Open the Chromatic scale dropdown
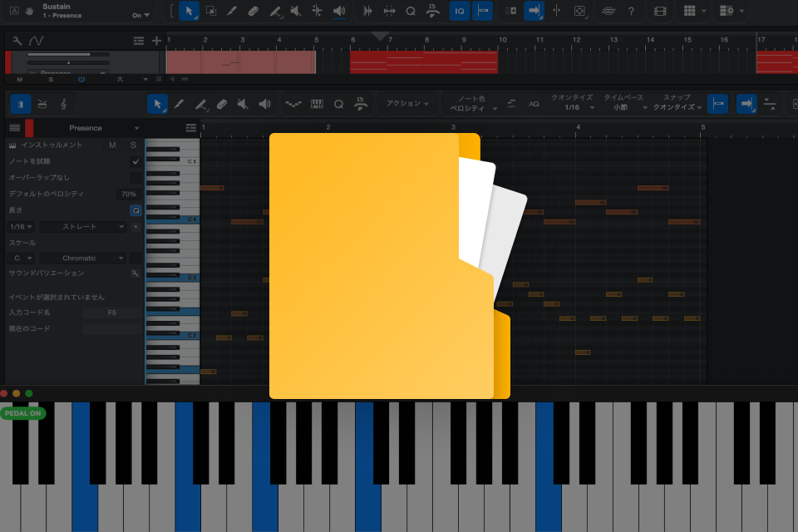798x532 pixels. 83,259
